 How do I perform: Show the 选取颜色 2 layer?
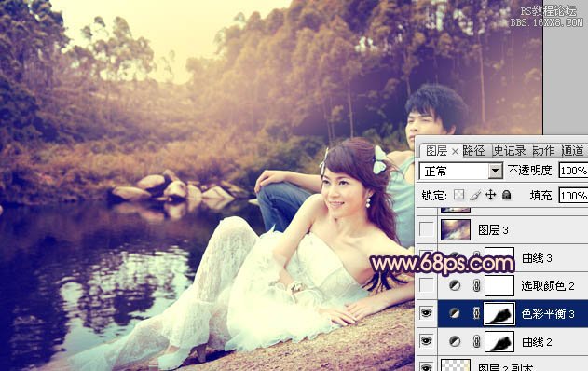[x=427, y=286]
